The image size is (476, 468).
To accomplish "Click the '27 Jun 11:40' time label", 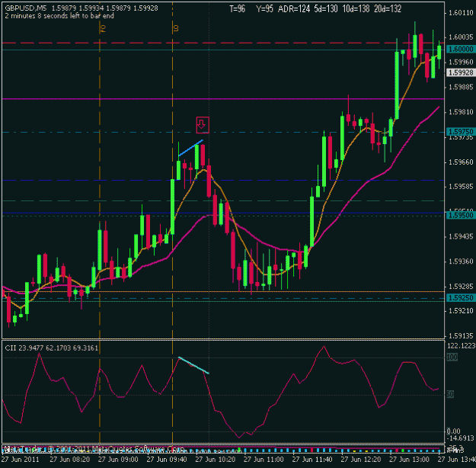I will [x=312, y=459].
